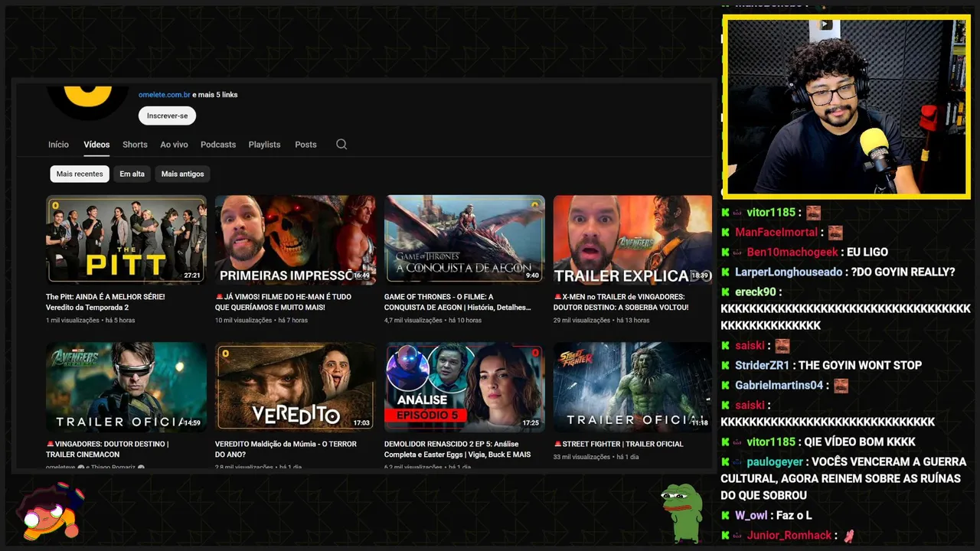The width and height of the screenshot is (980, 551).
Task: Click the orange cartoon character sticker
Action: coord(51,511)
